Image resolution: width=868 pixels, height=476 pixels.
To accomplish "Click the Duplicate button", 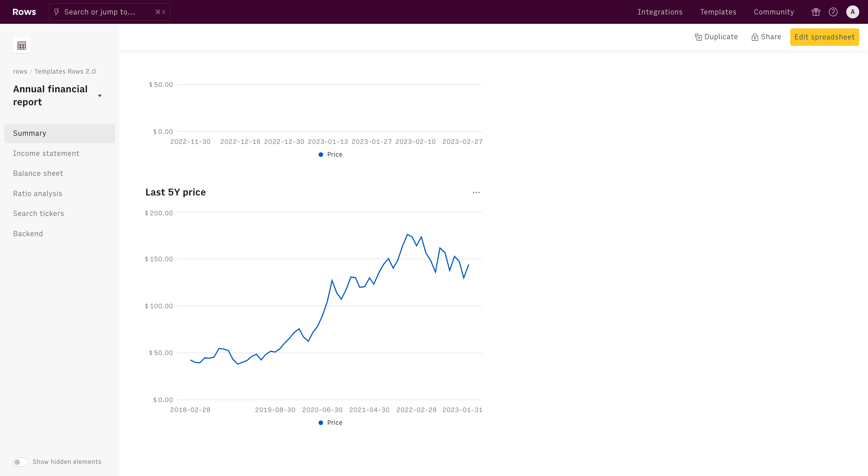I will (716, 37).
